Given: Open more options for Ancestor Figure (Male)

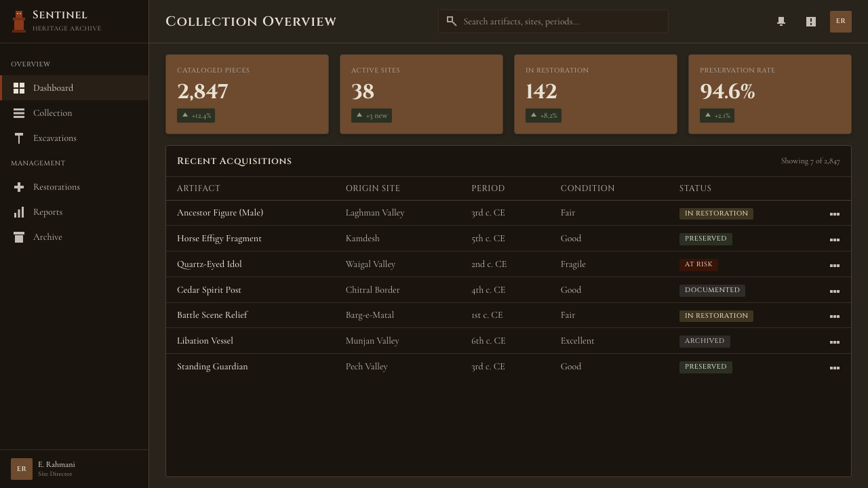Looking at the screenshot, I should pos(835,213).
